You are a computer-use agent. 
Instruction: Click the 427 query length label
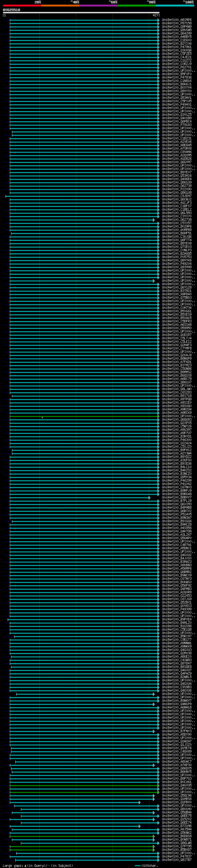point(155,15)
